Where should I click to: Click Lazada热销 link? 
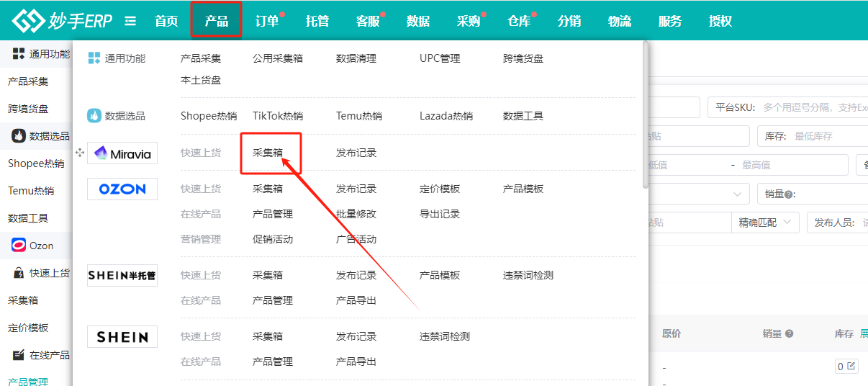446,116
